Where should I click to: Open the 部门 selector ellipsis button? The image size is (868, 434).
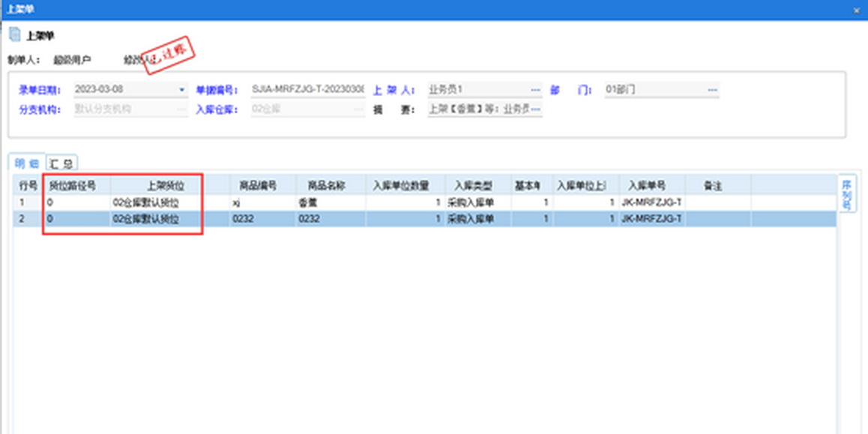[x=711, y=90]
